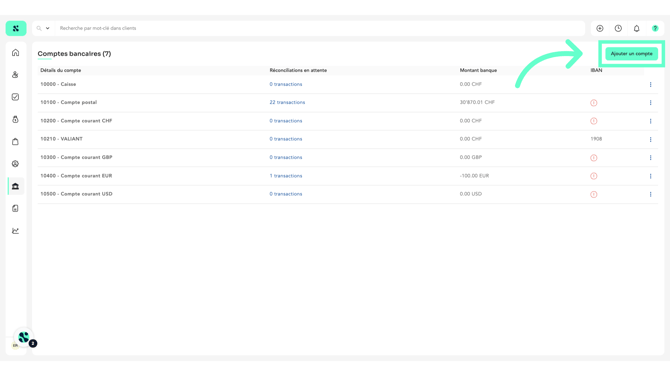Select row 10100 - Compte postal
670x376 pixels.
(x=347, y=103)
